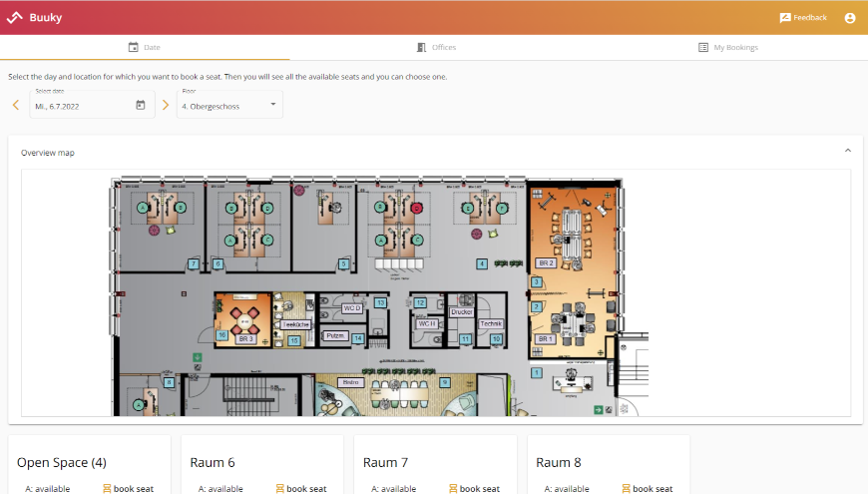Open the Floor dropdown showing 4. Obergeschoss

click(229, 105)
